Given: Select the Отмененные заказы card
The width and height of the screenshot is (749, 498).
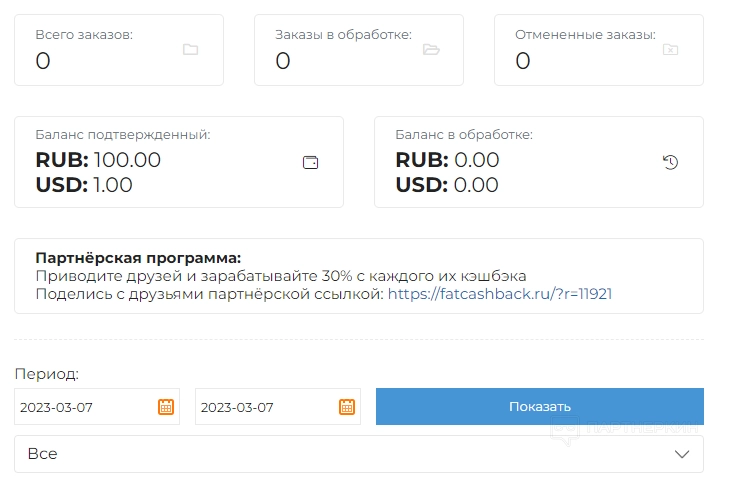Looking at the screenshot, I should (x=599, y=50).
